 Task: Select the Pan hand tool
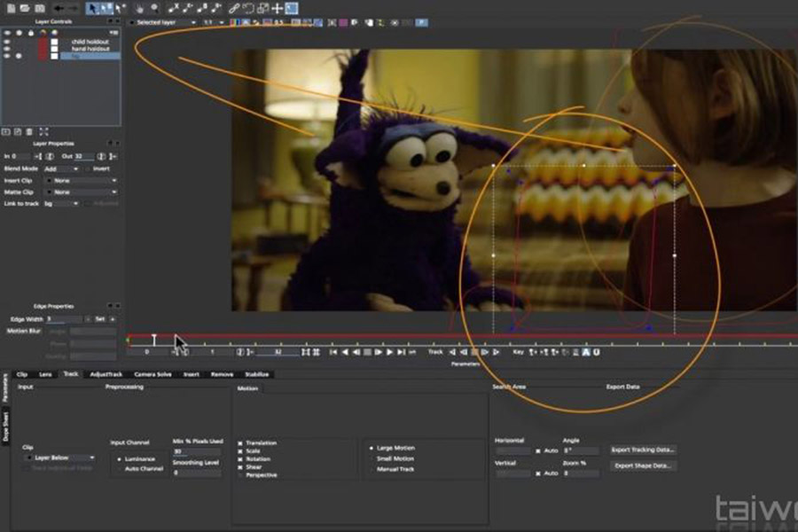tap(137, 7)
